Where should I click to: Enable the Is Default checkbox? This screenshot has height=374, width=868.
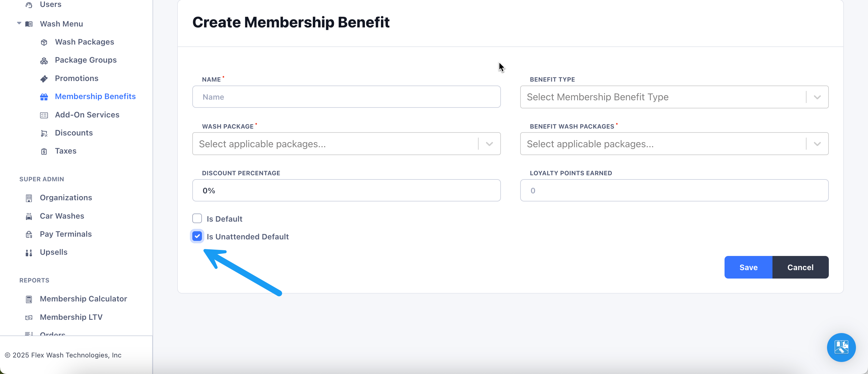pyautogui.click(x=197, y=219)
